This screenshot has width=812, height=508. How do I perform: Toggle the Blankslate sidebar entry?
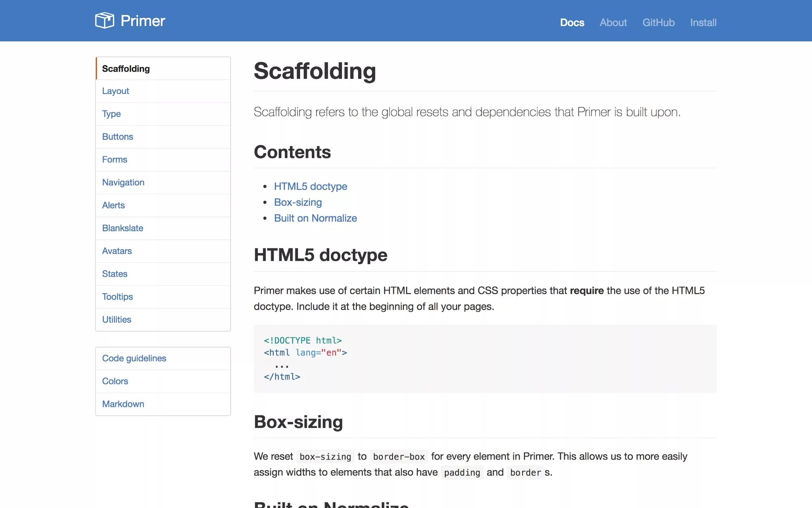[x=122, y=228]
